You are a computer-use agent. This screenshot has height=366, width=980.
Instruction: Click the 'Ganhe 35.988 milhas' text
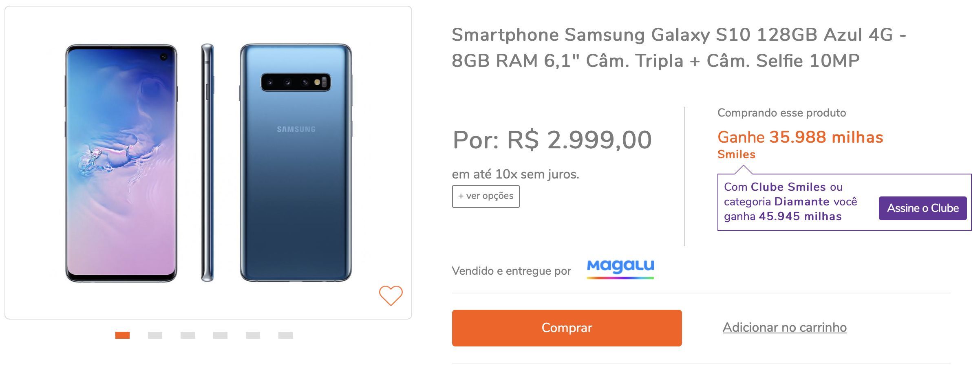pos(800,137)
